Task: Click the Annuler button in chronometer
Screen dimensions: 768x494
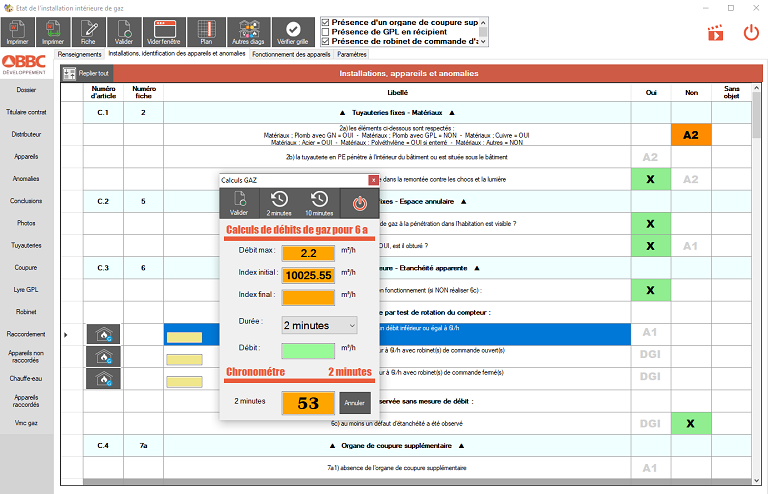Action: (355, 403)
